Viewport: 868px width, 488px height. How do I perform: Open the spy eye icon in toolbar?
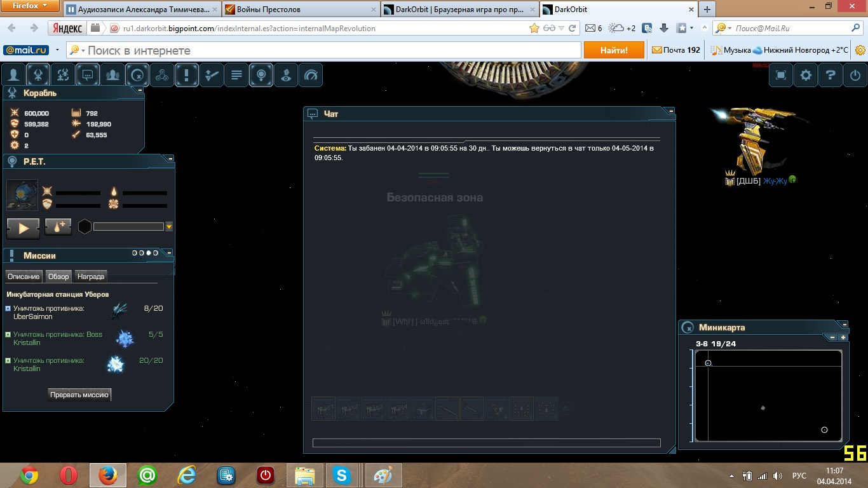coord(286,75)
